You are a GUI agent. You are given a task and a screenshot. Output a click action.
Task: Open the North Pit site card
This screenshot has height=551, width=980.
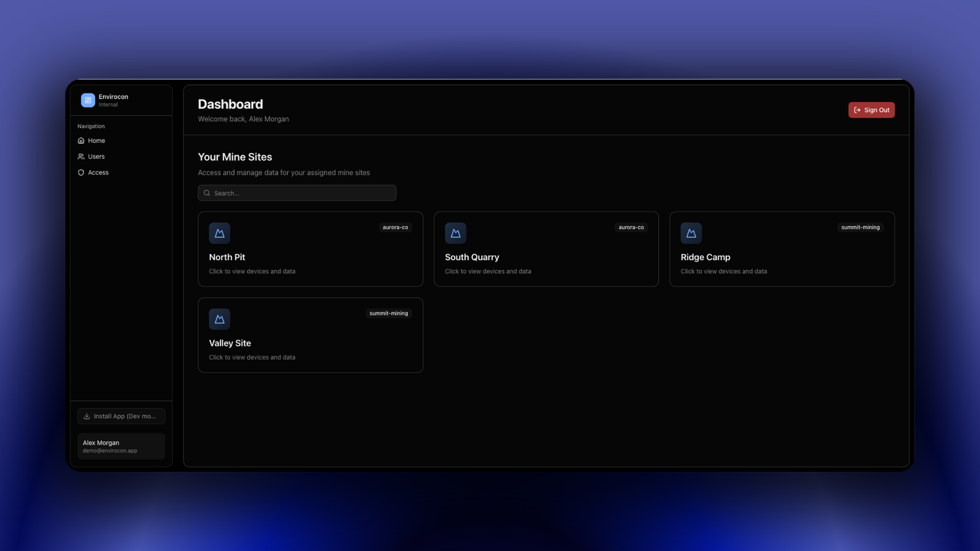311,249
